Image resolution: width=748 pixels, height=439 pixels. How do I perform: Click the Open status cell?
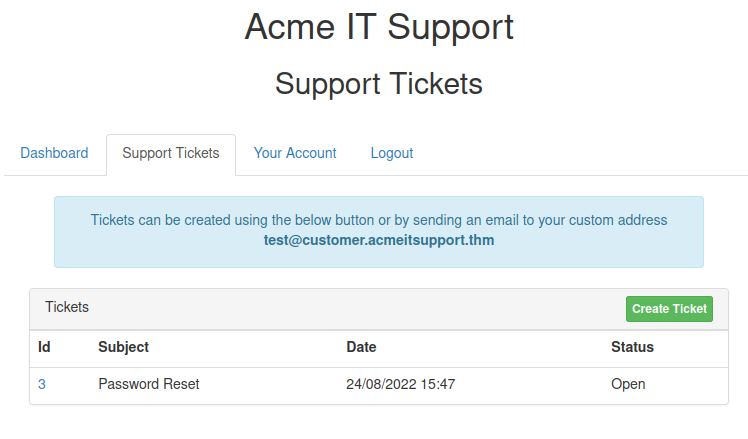point(628,384)
